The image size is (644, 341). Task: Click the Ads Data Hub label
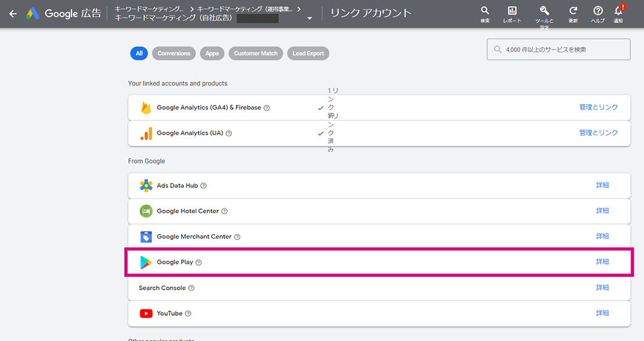coord(178,185)
